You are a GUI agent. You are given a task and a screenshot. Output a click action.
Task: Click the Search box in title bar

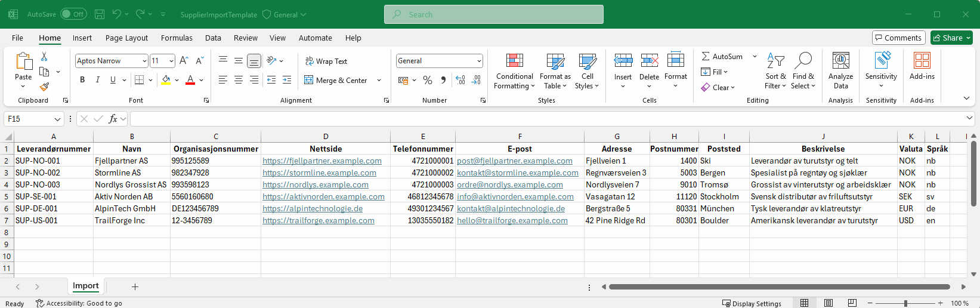pyautogui.click(x=494, y=14)
